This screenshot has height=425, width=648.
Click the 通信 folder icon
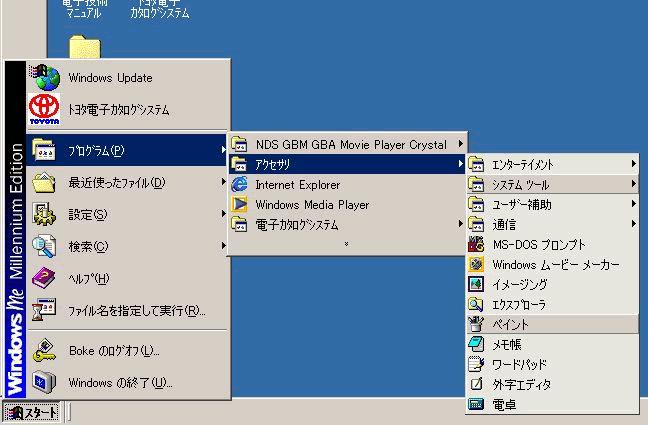click(x=476, y=224)
